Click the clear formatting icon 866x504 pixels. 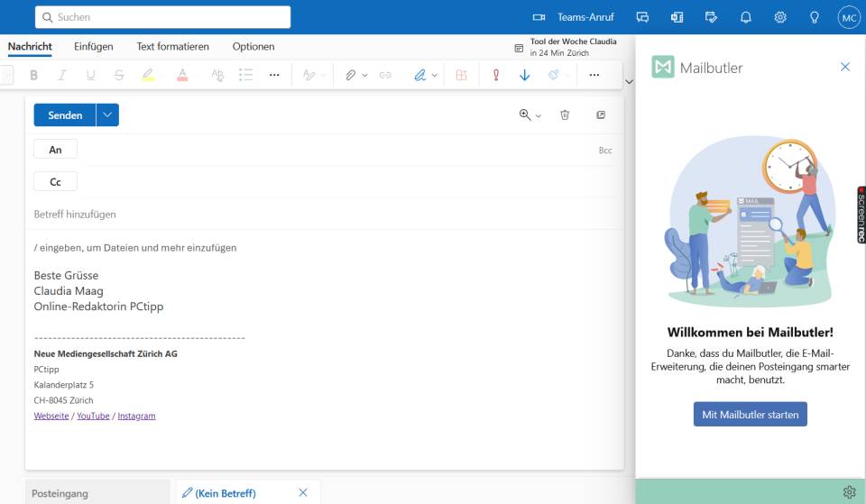tap(217, 75)
